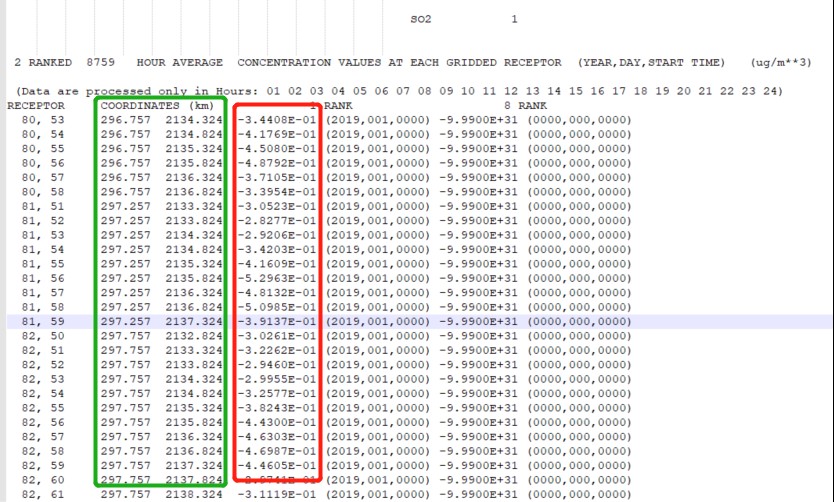
Task: Click the SO2 pollutant label at top
Action: coord(424,19)
